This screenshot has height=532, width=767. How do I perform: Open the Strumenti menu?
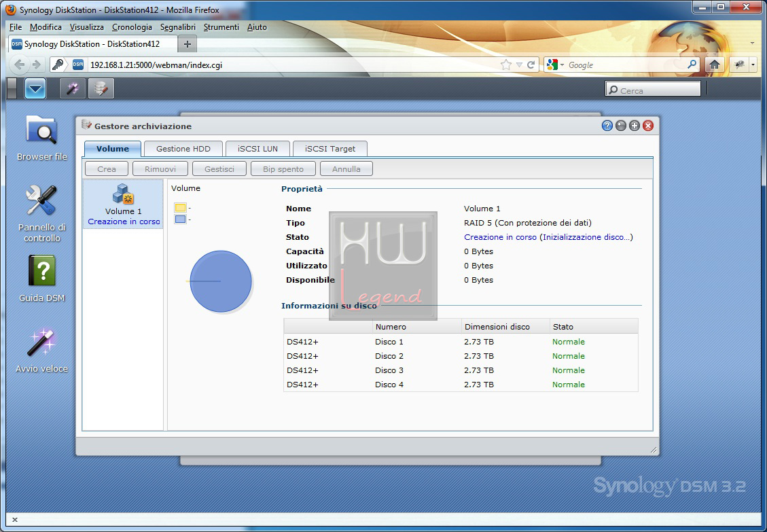click(221, 27)
